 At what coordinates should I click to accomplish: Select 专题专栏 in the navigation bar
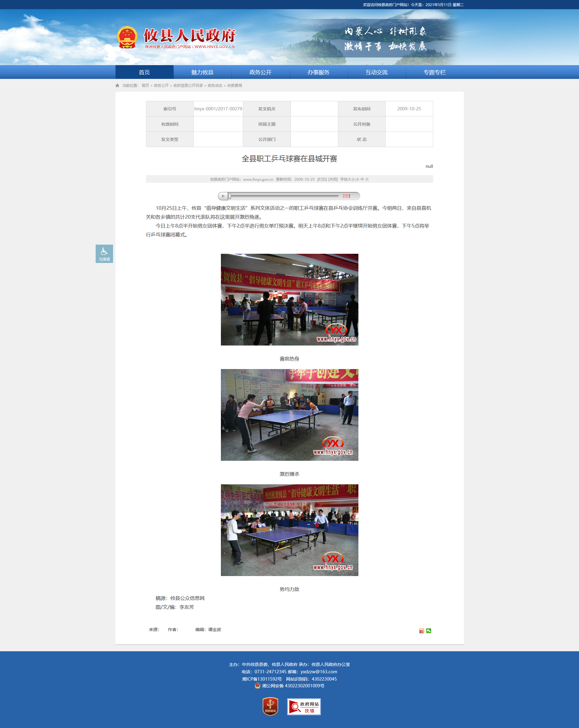click(x=434, y=72)
